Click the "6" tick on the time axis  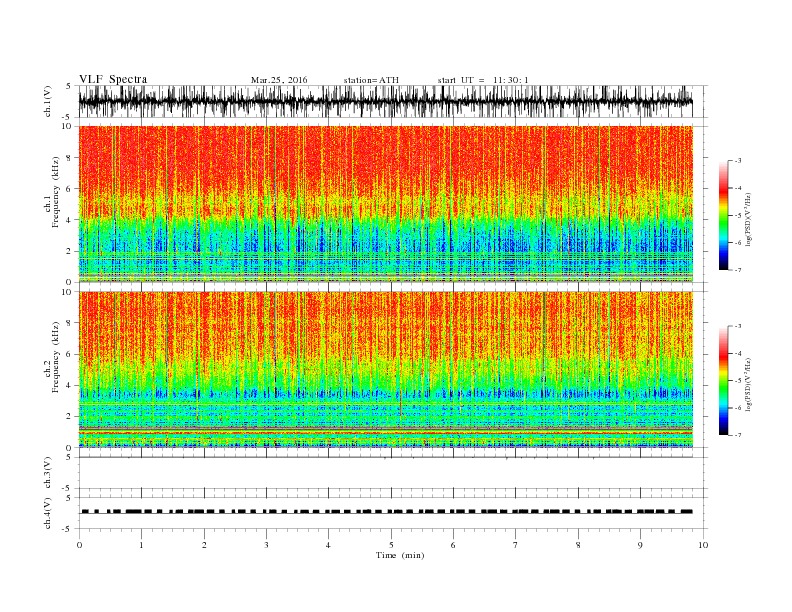453,545
